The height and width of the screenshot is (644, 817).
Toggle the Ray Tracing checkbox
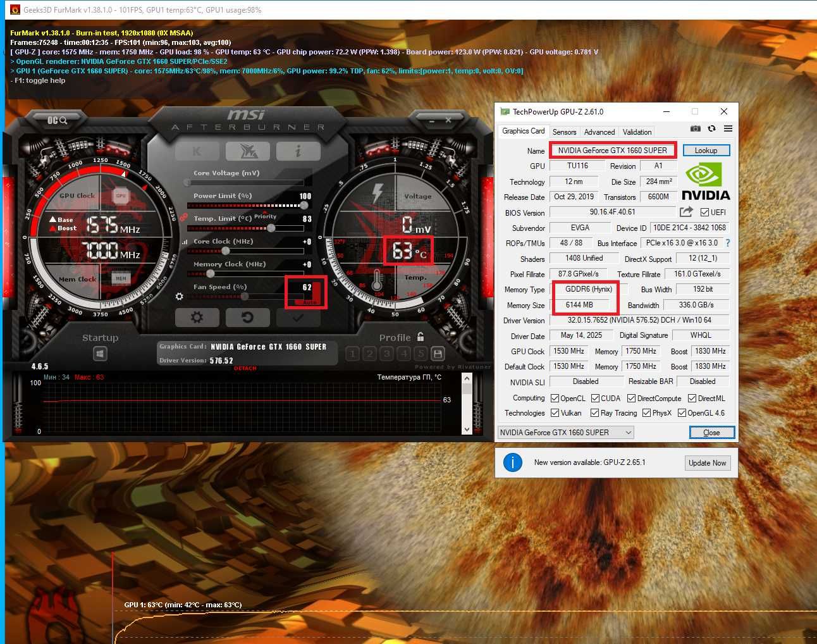[x=594, y=413]
